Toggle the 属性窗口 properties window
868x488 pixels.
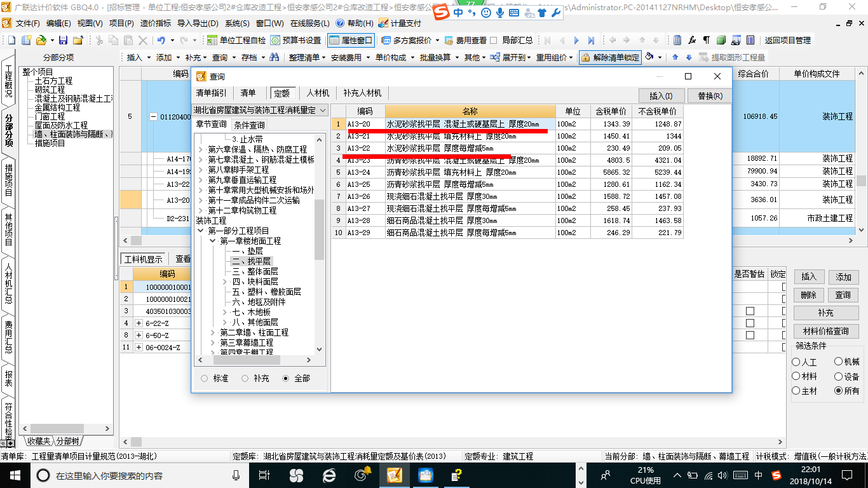coord(351,40)
